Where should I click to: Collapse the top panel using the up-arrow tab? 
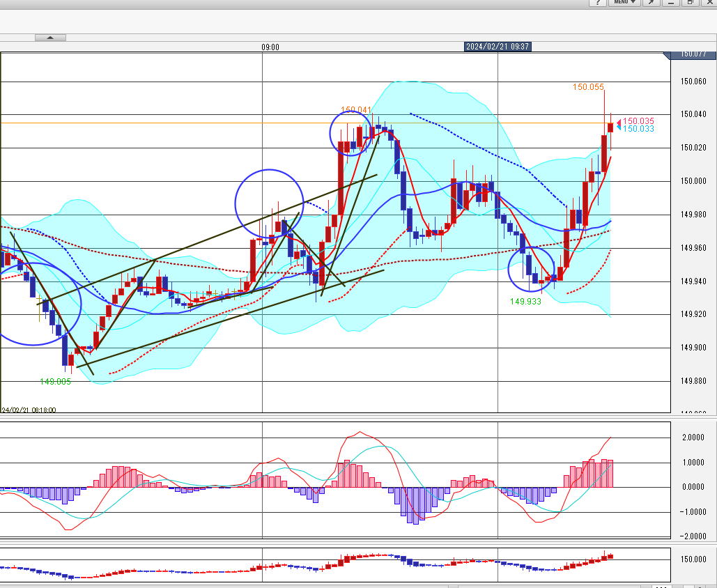click(50, 38)
